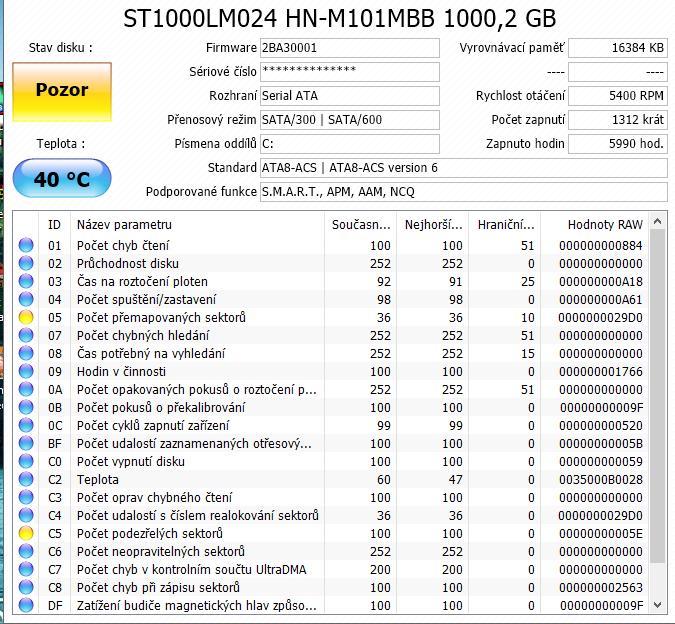Select row Počet cyklů zapnutí zařízení

[331, 426]
